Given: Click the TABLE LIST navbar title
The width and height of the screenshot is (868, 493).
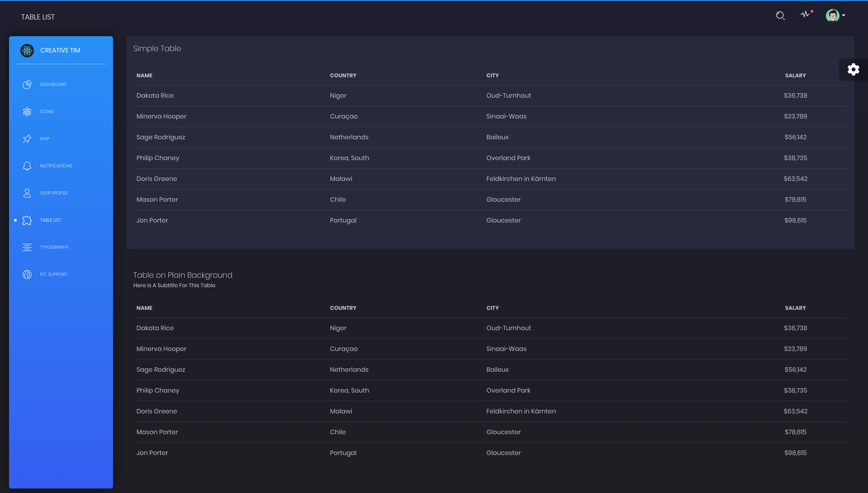Looking at the screenshot, I should [x=38, y=17].
